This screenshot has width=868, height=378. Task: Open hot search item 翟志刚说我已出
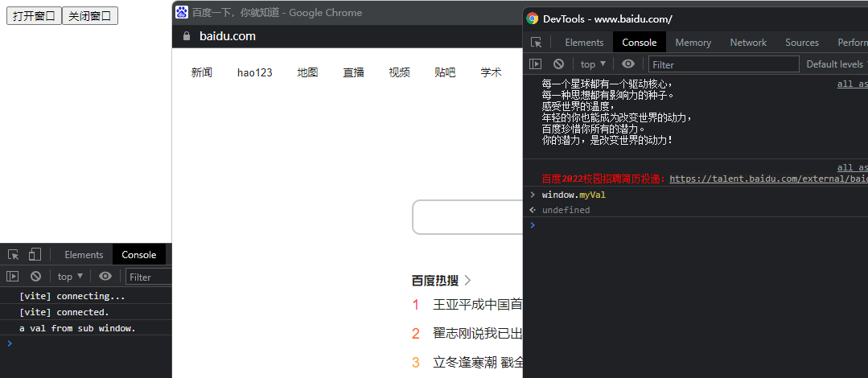[x=478, y=334]
